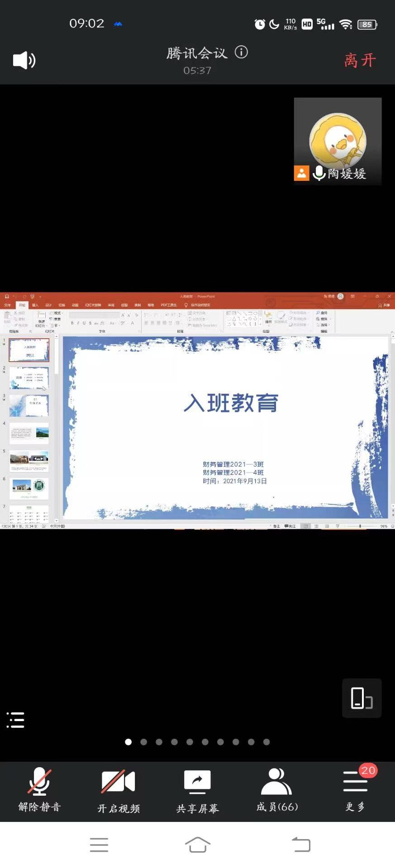Tap the speaker audio output icon

[24, 60]
